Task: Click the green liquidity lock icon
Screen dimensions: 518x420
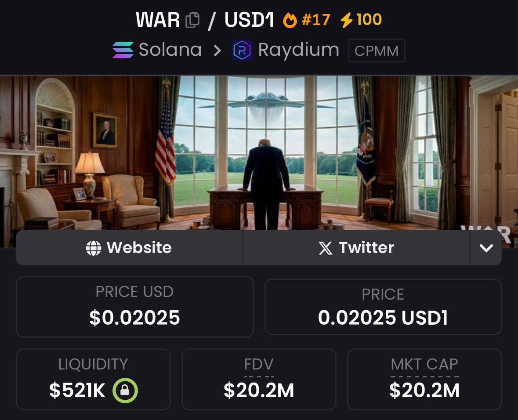Action: point(125,390)
